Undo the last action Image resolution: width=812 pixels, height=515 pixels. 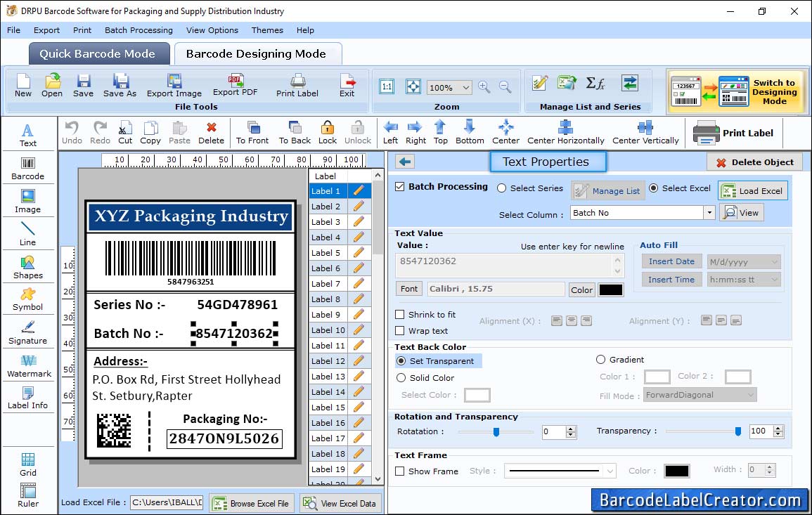(x=72, y=133)
